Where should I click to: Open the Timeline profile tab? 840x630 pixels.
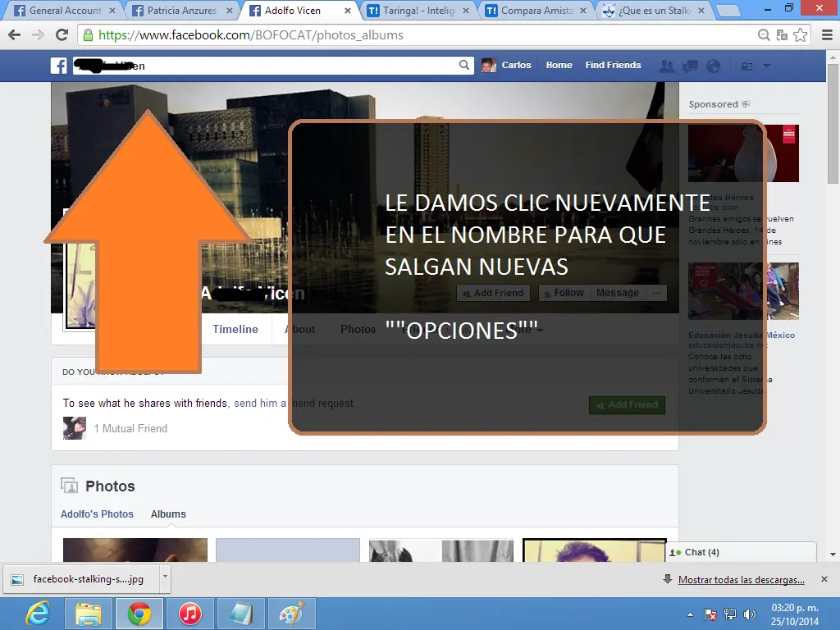pos(235,329)
